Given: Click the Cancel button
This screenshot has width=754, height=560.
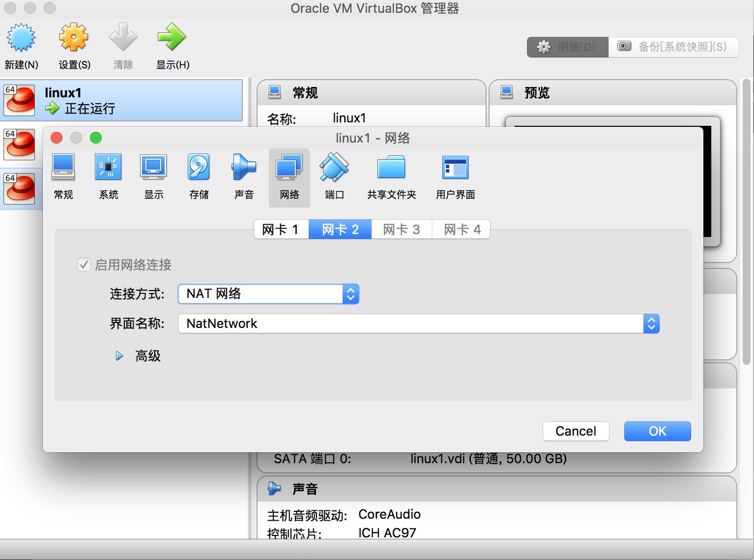Looking at the screenshot, I should [576, 431].
